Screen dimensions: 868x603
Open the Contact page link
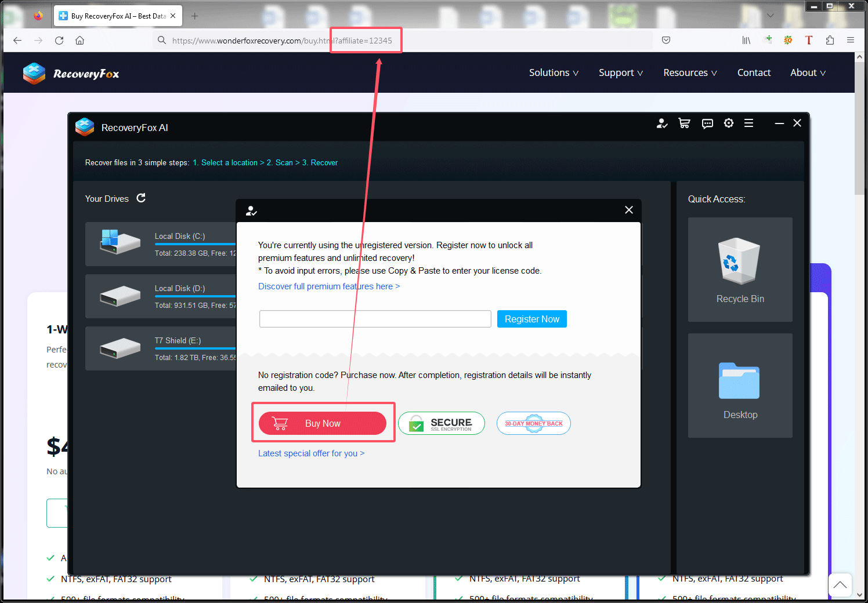click(754, 73)
